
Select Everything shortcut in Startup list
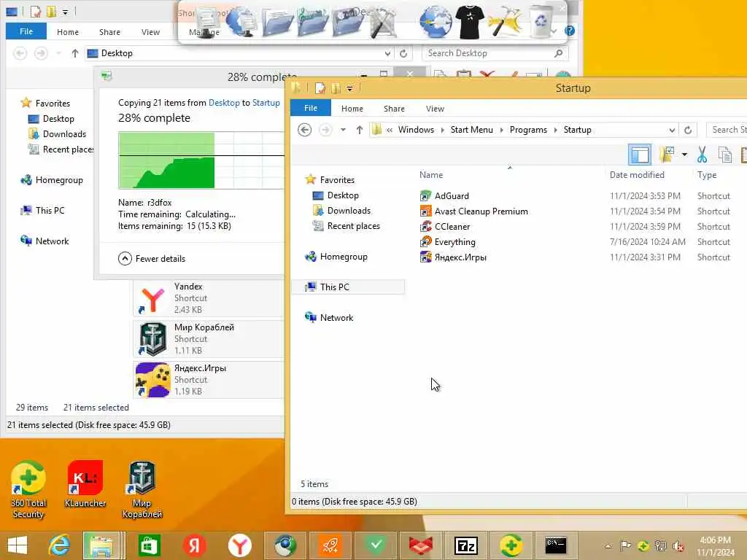[x=454, y=242]
